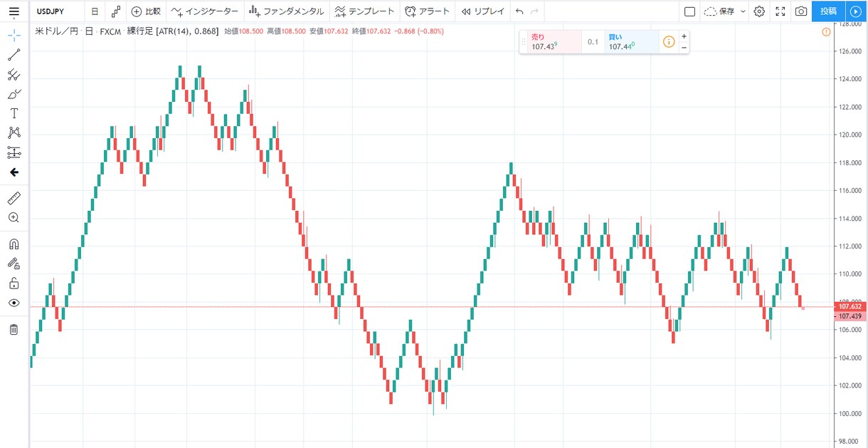This screenshot has height=448, width=868.
Task: Open the layout selection square icon
Action: pyautogui.click(x=689, y=11)
